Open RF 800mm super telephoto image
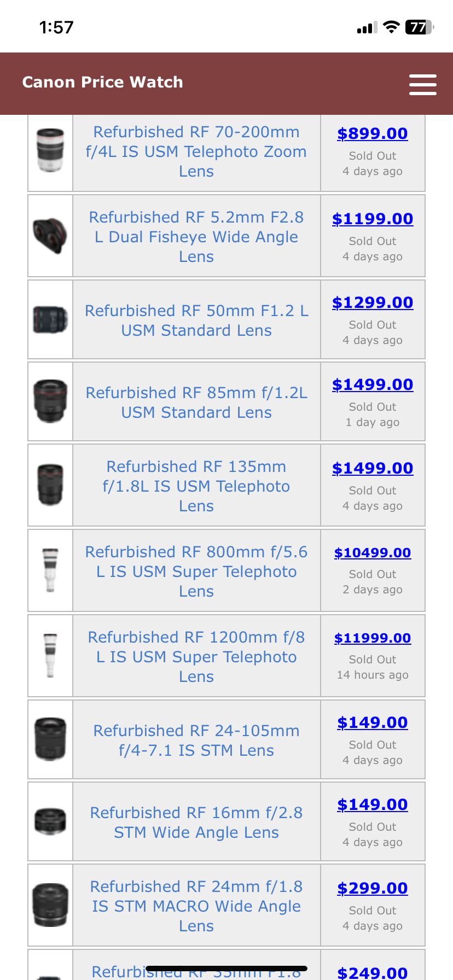The height and width of the screenshot is (980, 453). pyautogui.click(x=50, y=570)
